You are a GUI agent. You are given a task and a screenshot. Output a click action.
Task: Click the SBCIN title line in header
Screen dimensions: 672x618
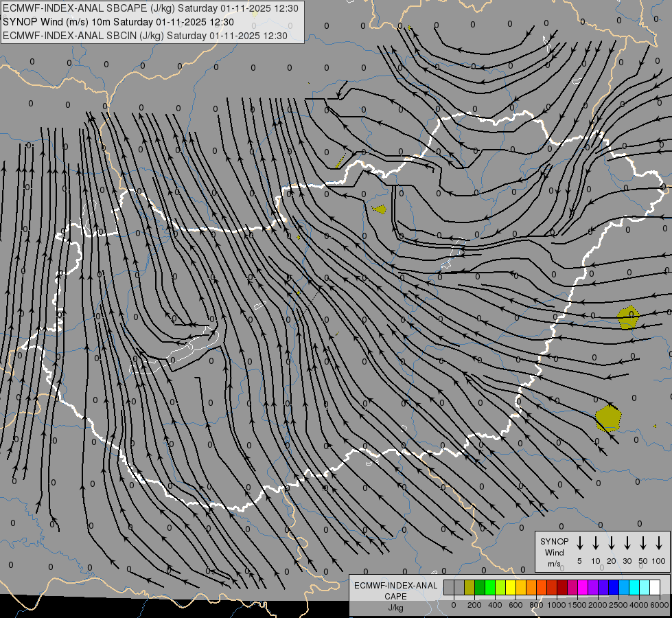click(145, 36)
